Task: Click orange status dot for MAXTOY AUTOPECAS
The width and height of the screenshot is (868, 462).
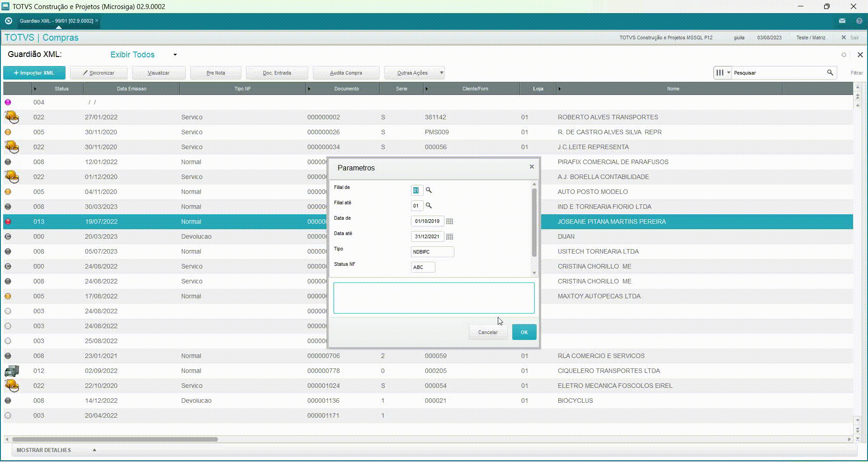Action: pos(8,296)
